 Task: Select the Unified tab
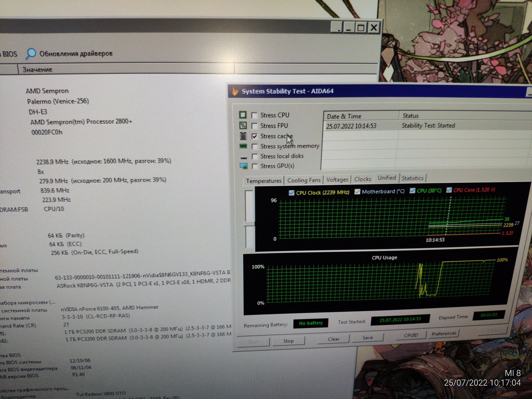point(387,178)
